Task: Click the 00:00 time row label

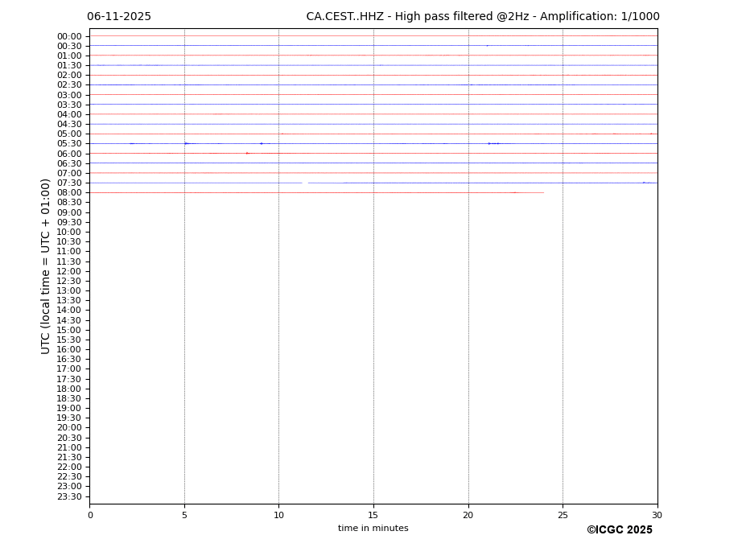Action: point(69,36)
